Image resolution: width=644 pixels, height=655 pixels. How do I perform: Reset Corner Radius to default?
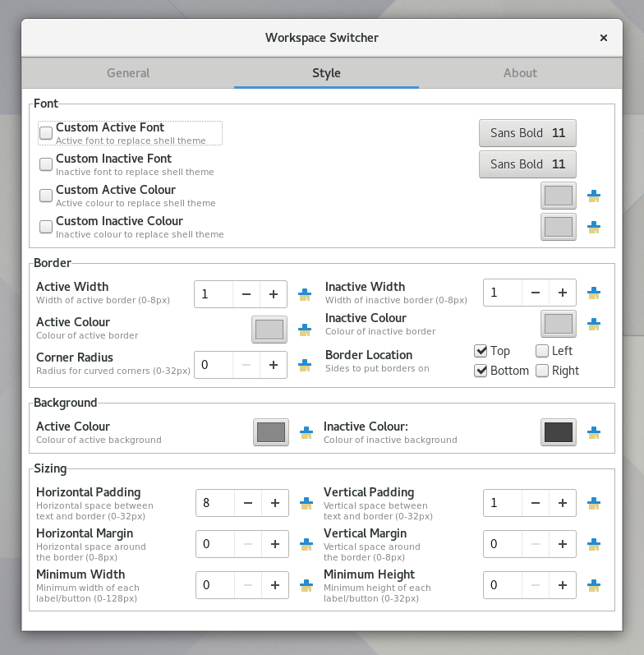(305, 365)
